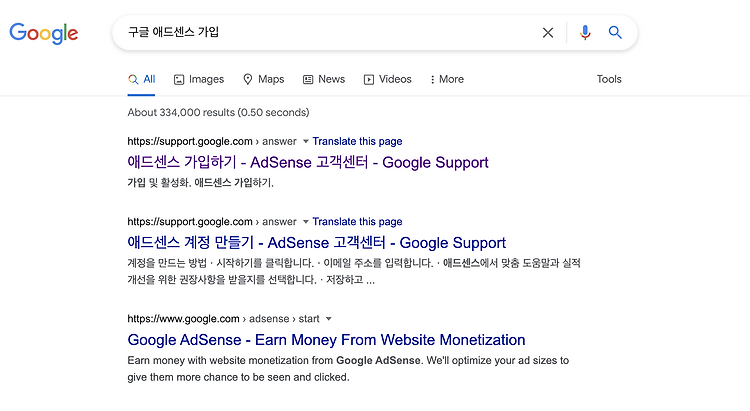
Task: Select the Videos tab
Action: point(387,79)
